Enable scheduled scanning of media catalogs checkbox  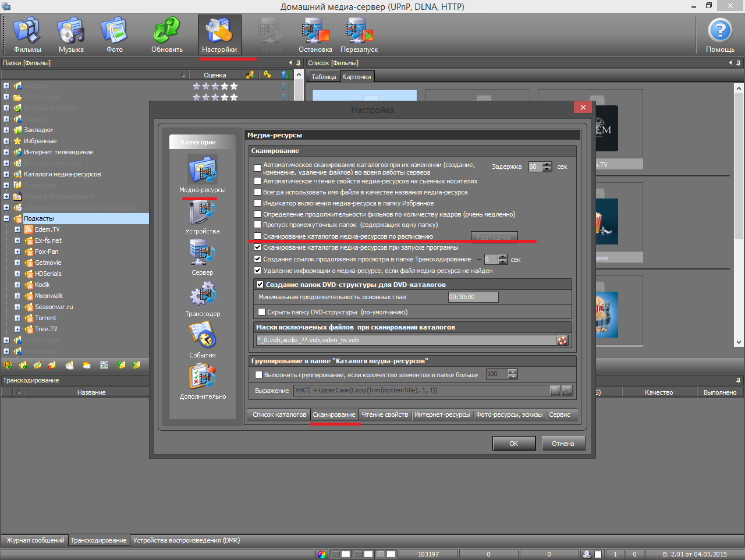pos(258,236)
